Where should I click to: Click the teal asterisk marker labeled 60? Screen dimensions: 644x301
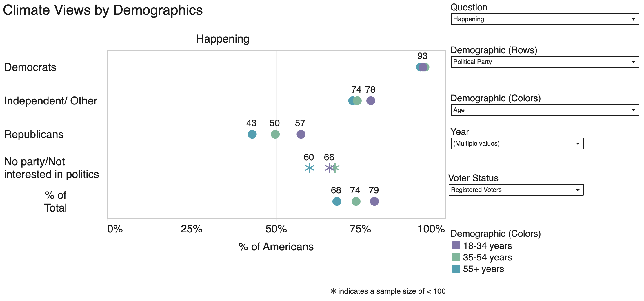click(x=310, y=168)
